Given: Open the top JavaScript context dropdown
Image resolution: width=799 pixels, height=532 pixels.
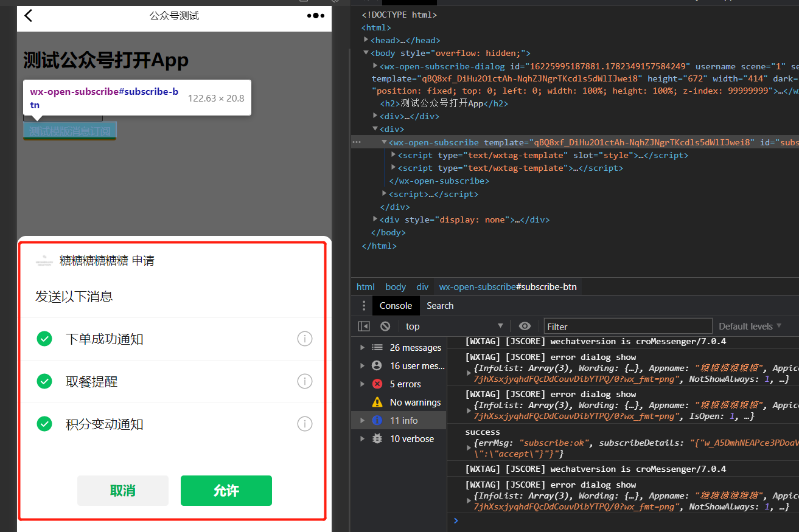Looking at the screenshot, I should (x=454, y=326).
